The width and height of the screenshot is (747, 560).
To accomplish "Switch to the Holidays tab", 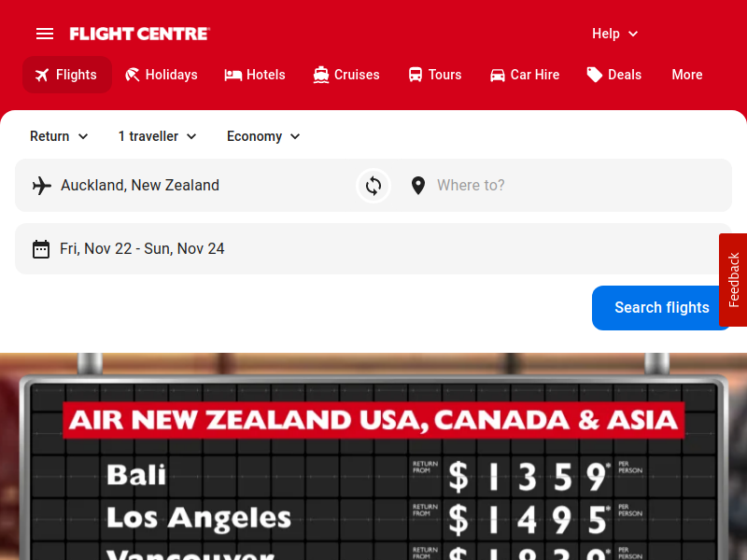I will (162, 75).
